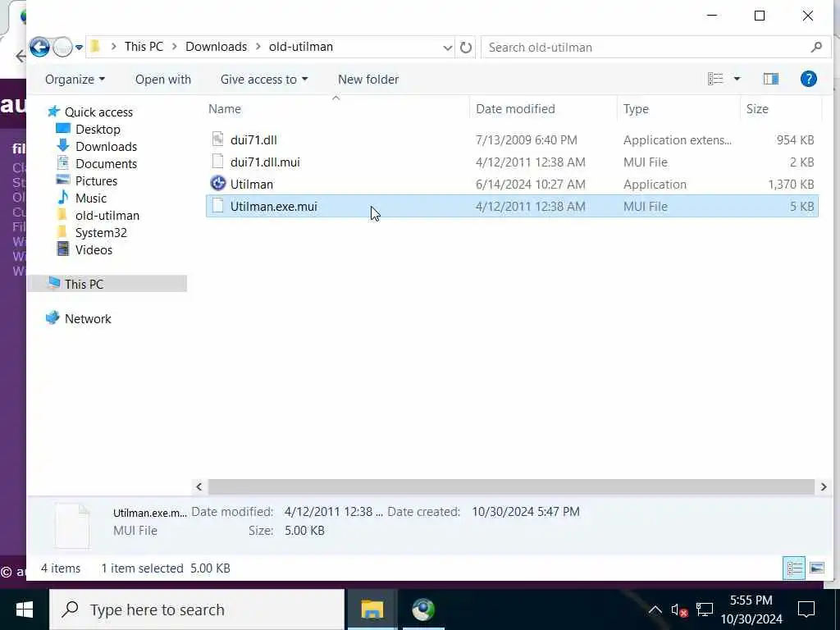
Task: Open the More view options dropdown arrow
Action: (737, 80)
